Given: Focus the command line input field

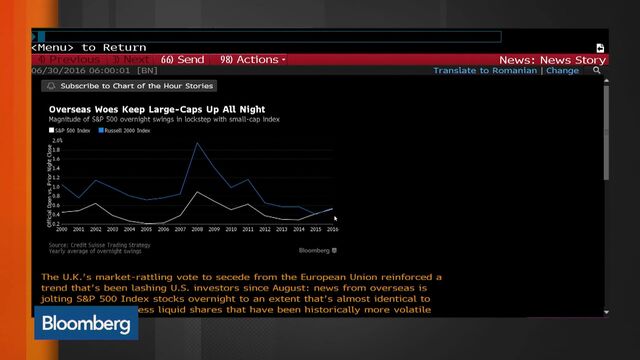Looking at the screenshot, I should coord(267,37).
